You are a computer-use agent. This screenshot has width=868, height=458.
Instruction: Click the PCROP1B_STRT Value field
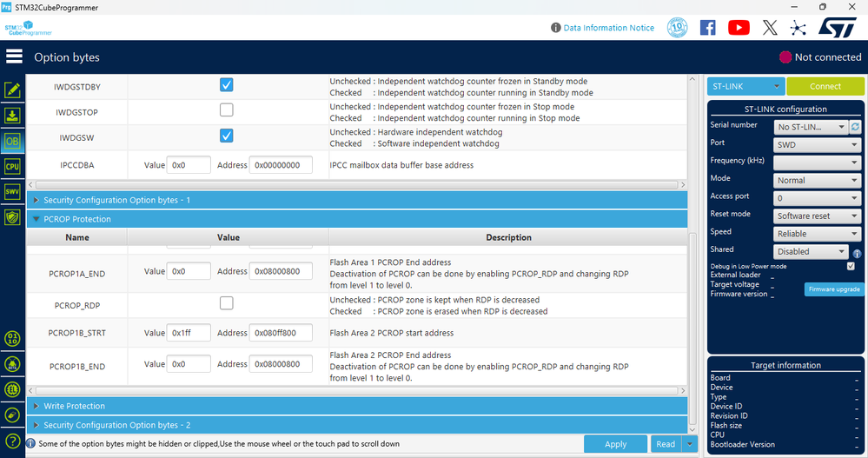click(189, 333)
